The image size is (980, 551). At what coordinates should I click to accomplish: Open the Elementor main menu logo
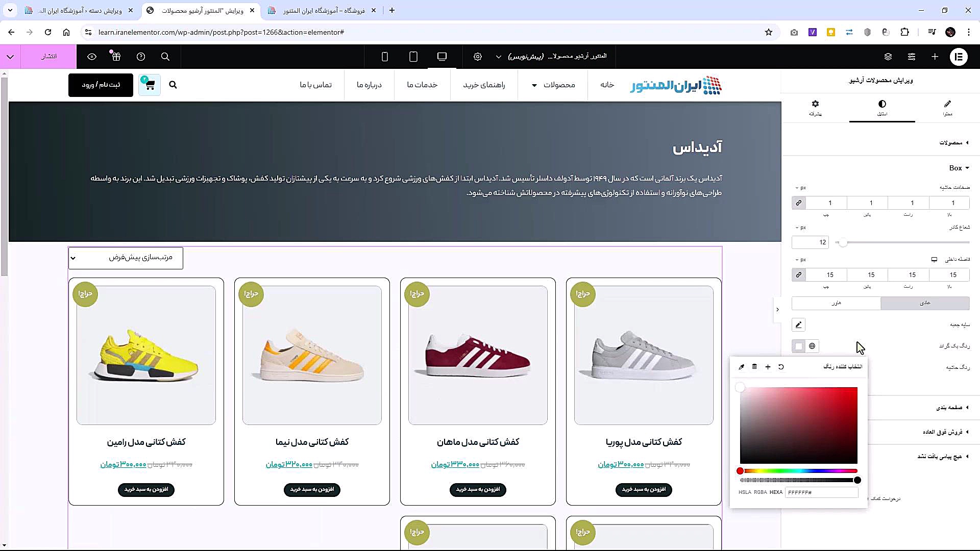(959, 57)
